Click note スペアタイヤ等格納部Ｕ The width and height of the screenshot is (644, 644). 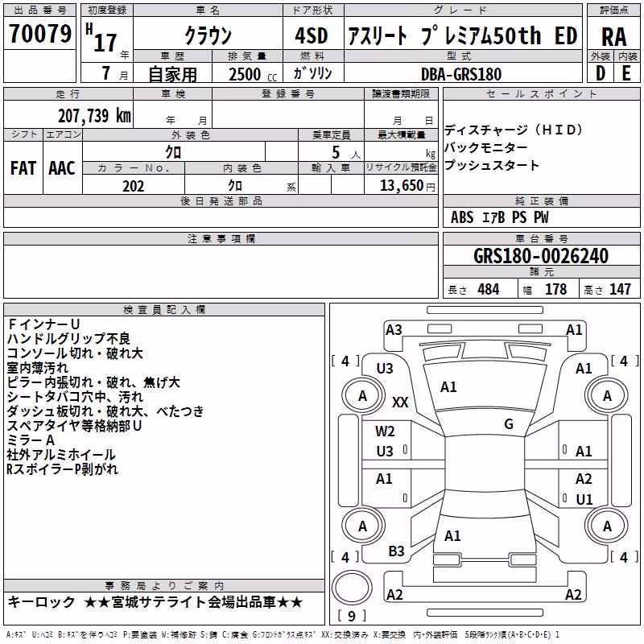coord(74,426)
